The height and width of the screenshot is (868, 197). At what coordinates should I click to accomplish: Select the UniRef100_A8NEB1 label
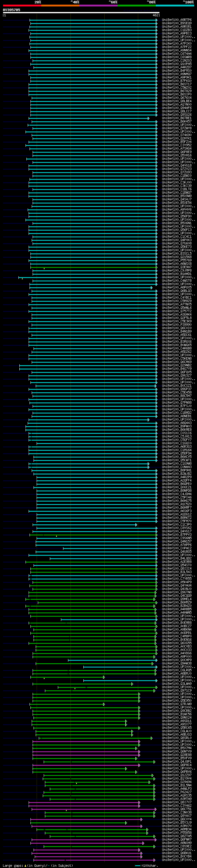coord(177,416)
